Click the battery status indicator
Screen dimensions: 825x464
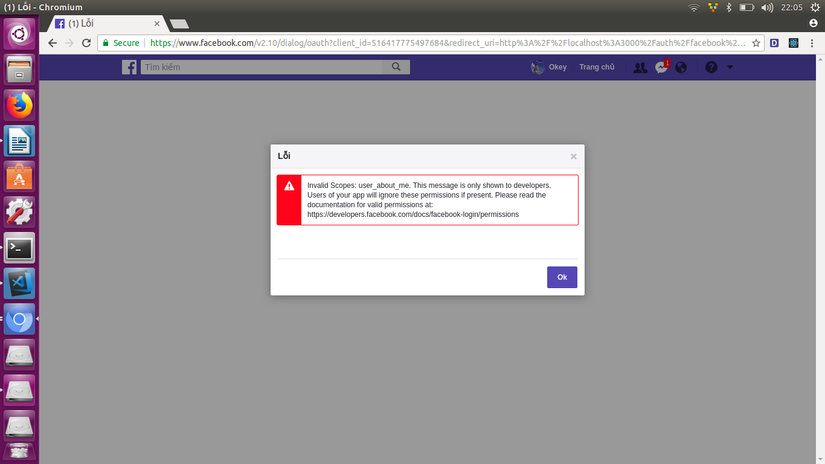click(747, 7)
